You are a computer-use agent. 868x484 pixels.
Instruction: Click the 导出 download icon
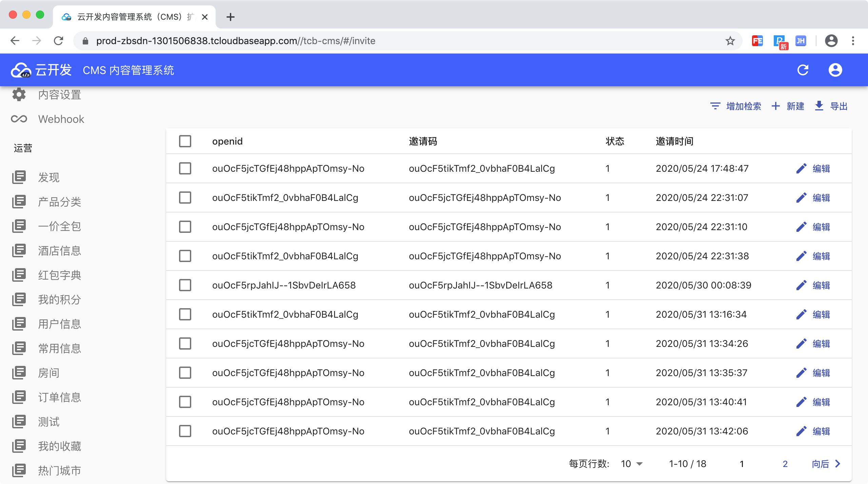tap(819, 106)
